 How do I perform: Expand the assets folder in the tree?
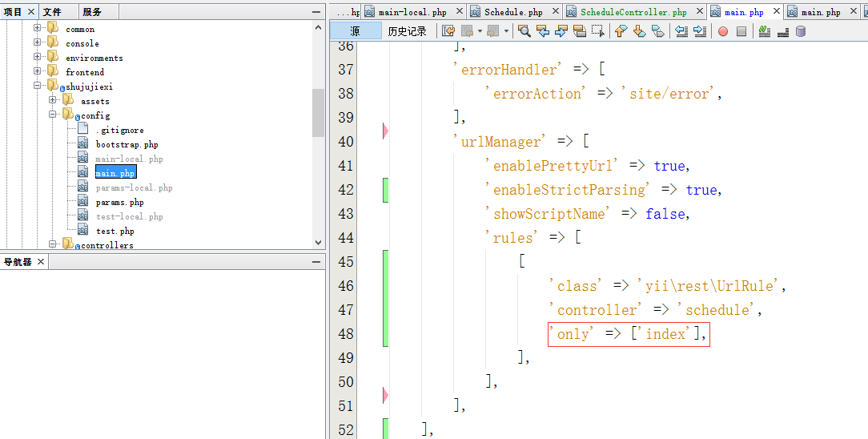coord(53,101)
